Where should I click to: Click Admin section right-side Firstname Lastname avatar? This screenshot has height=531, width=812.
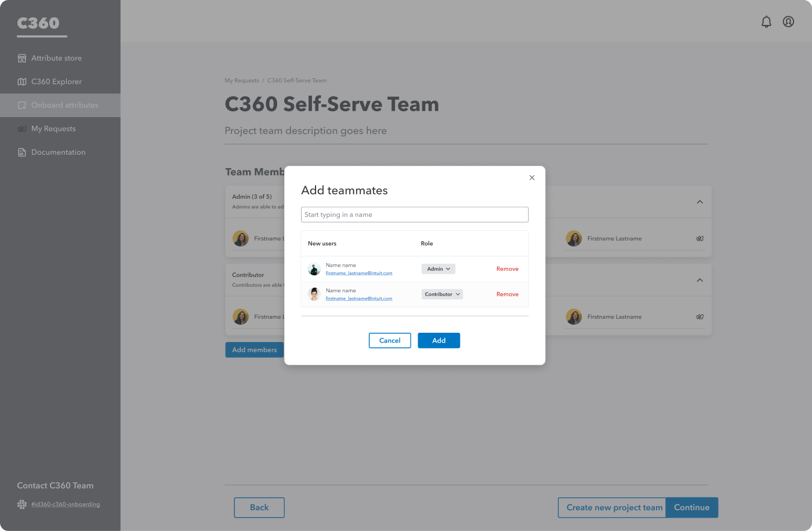tap(574, 239)
